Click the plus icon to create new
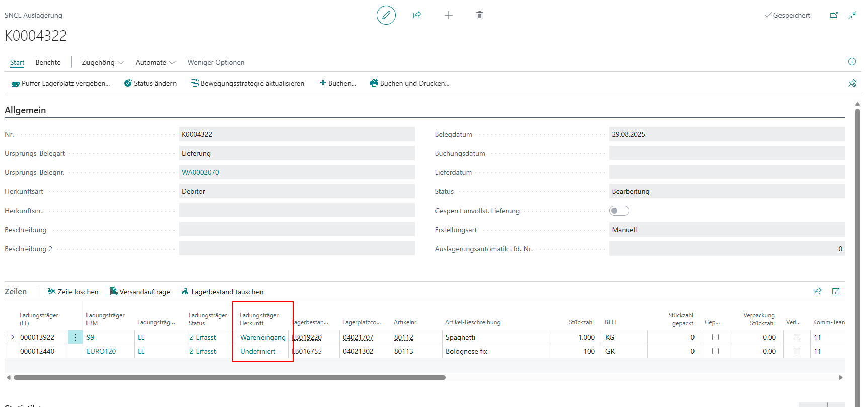The image size is (868, 407). [448, 15]
